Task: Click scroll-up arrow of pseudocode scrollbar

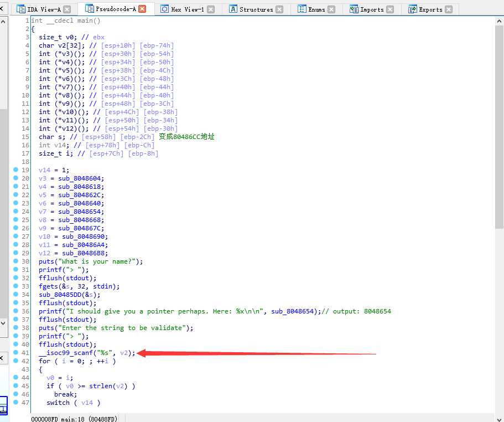Action: tap(499, 21)
